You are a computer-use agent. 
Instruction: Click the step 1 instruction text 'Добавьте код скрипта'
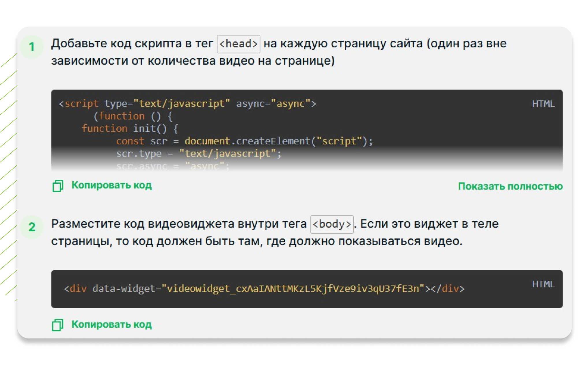(132, 44)
